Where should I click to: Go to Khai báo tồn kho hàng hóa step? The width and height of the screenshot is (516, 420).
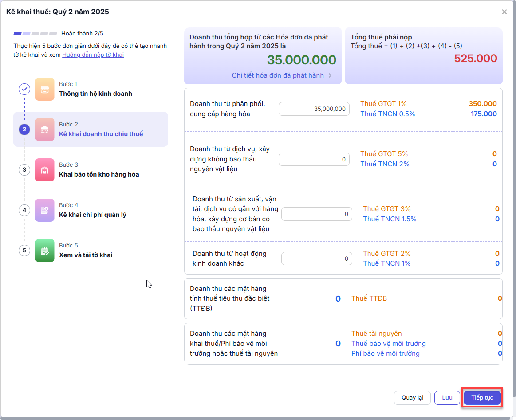pos(99,175)
